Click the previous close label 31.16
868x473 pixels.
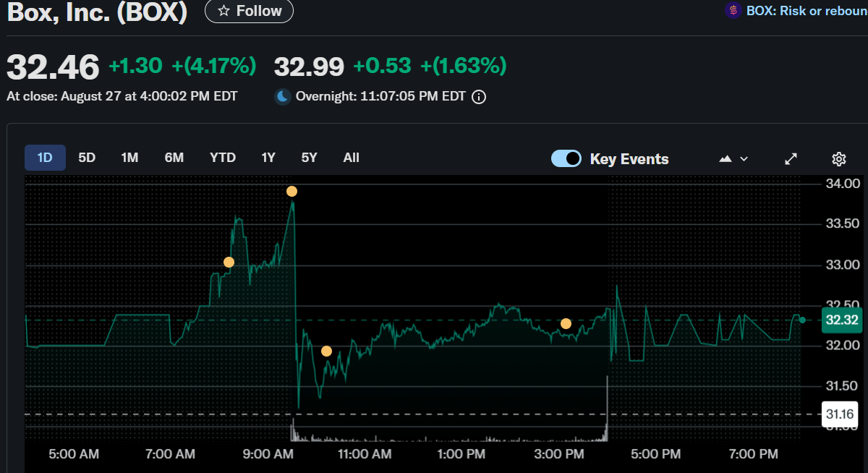(841, 414)
